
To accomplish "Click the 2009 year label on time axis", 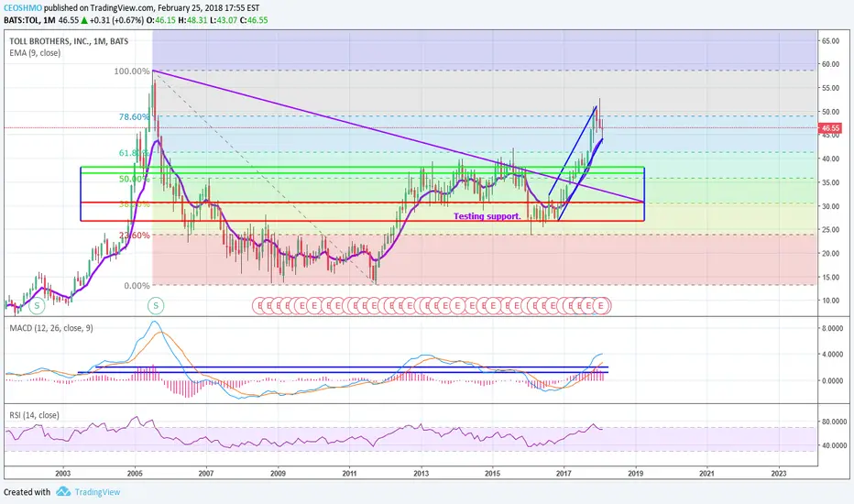I will 278,474.
